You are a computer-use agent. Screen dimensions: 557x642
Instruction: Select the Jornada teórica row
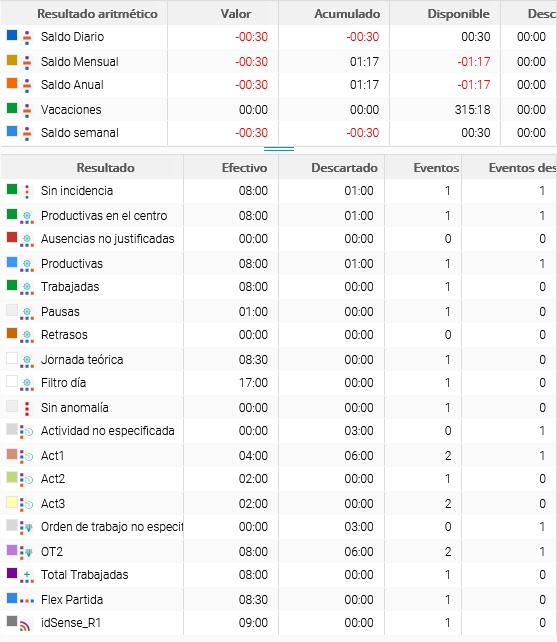[278, 359]
